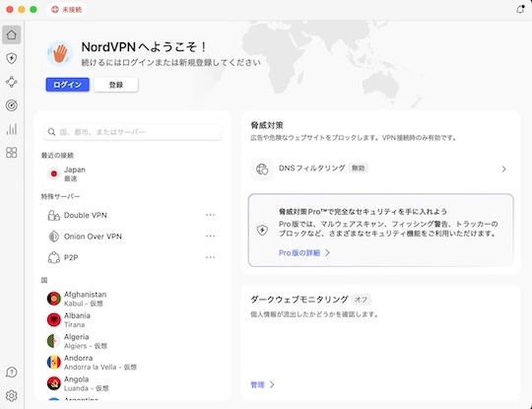The height and width of the screenshot is (409, 532).
Task: Click the 未接続 connection status badge
Action: click(66, 10)
